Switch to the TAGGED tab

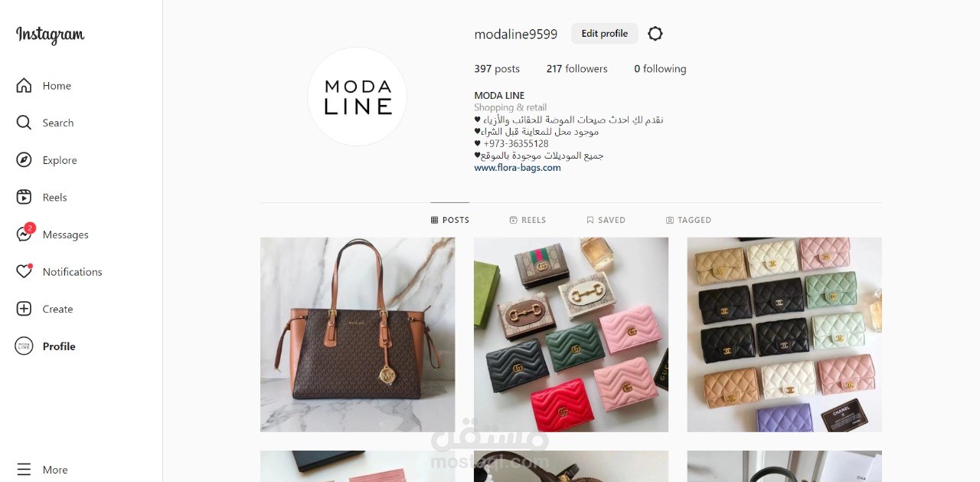click(688, 220)
